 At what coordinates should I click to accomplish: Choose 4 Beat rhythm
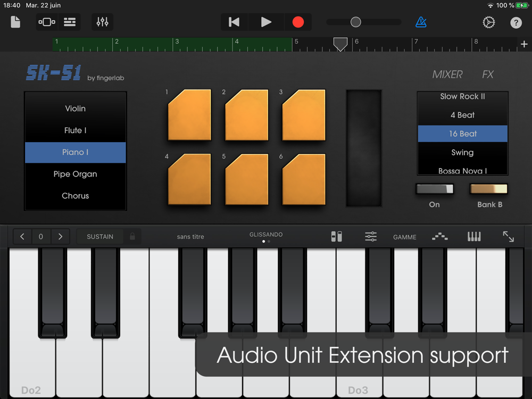[462, 115]
